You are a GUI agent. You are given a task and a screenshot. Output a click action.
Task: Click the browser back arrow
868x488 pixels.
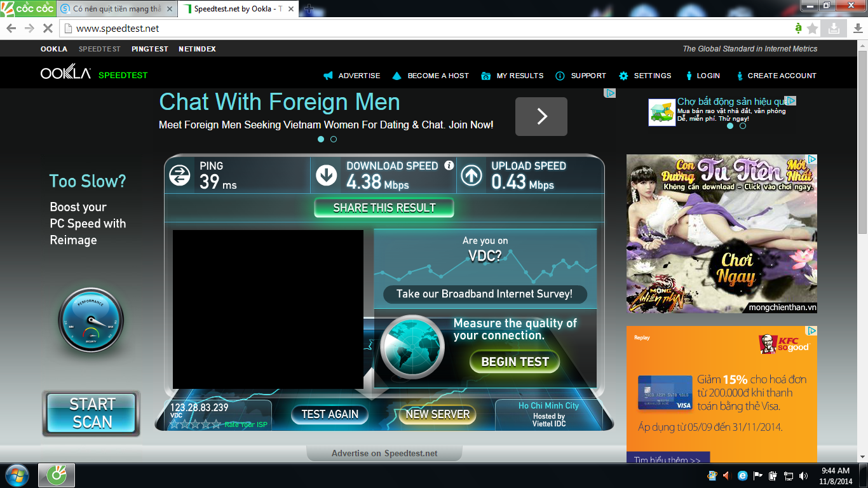(11, 29)
